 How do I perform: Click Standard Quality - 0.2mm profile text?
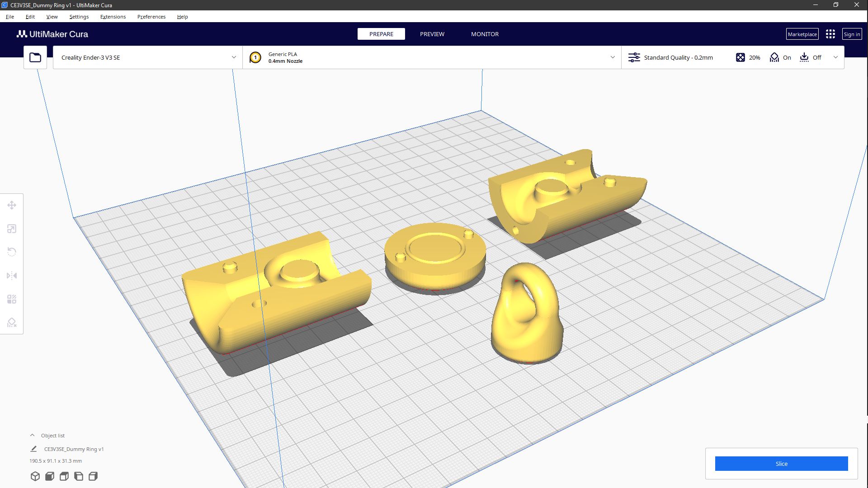tap(678, 57)
